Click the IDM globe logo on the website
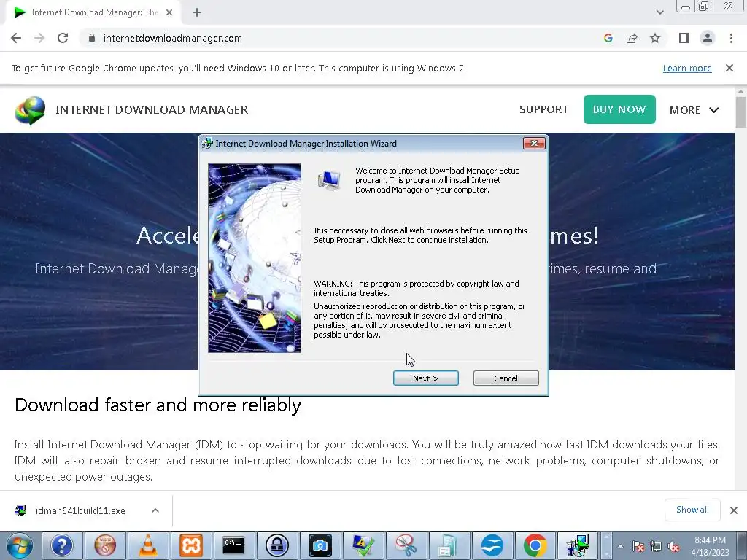This screenshot has height=560, width=747. (x=30, y=110)
